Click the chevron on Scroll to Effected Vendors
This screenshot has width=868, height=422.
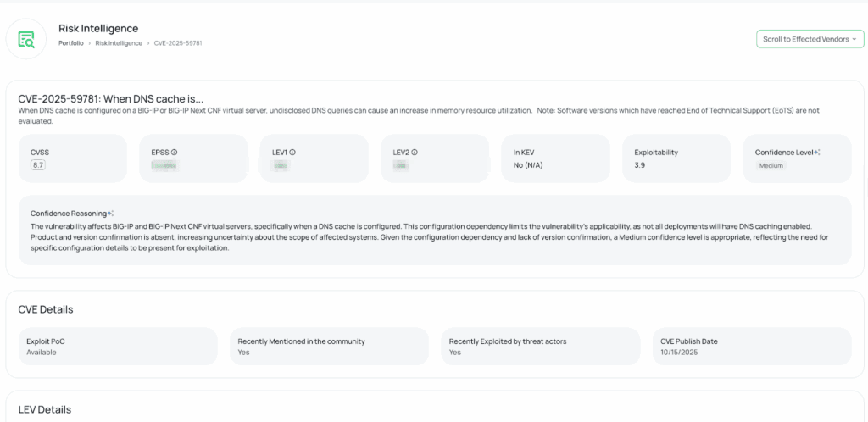[854, 39]
